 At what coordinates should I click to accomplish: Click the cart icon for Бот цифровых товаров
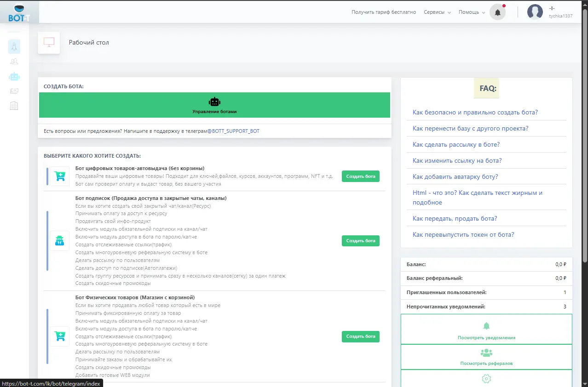pos(59,176)
